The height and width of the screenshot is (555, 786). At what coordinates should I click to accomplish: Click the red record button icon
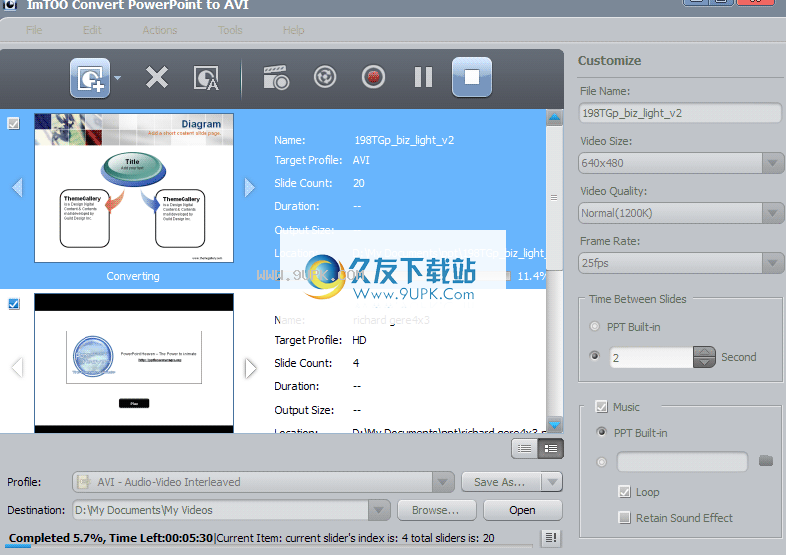pyautogui.click(x=373, y=77)
